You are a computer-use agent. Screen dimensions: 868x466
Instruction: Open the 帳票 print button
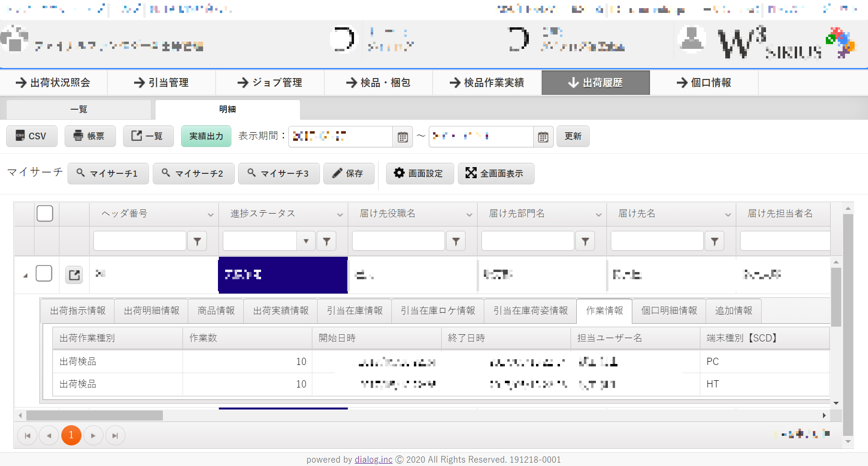[90, 136]
